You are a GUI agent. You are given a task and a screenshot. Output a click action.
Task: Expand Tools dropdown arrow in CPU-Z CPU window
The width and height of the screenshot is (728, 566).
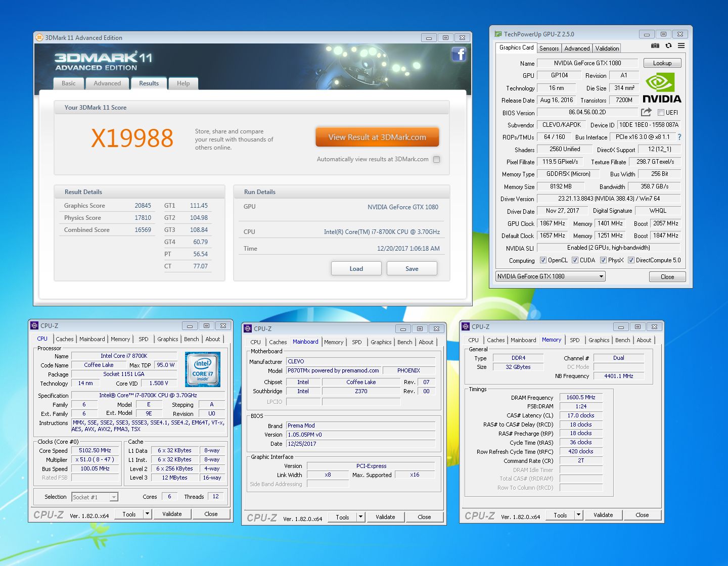point(147,514)
